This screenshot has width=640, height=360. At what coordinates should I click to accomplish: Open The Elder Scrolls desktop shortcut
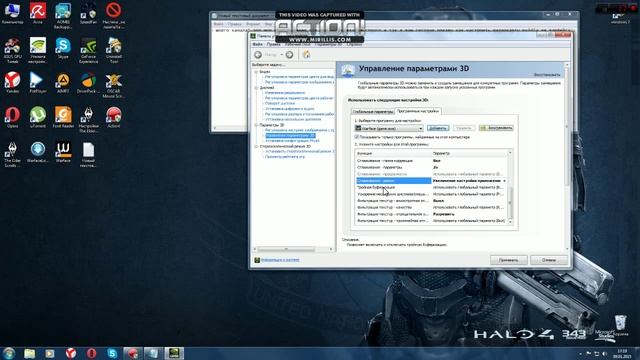point(12,155)
